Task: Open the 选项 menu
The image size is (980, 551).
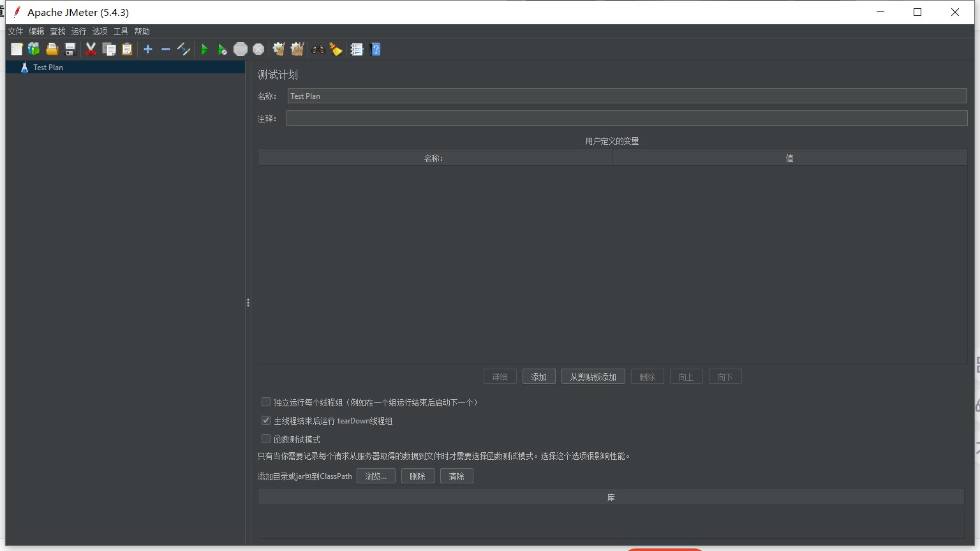Action: point(100,31)
